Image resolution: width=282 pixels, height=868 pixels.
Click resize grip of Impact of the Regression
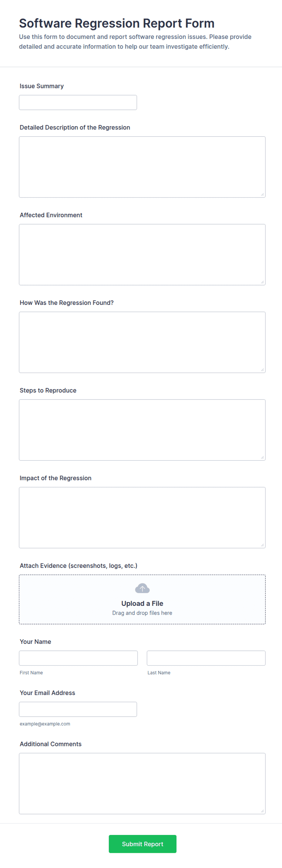pyautogui.click(x=263, y=545)
